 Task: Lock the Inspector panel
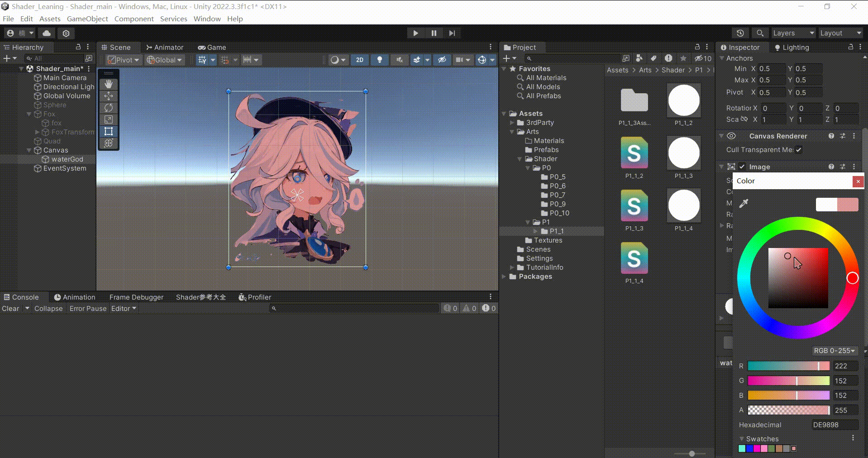(x=850, y=47)
